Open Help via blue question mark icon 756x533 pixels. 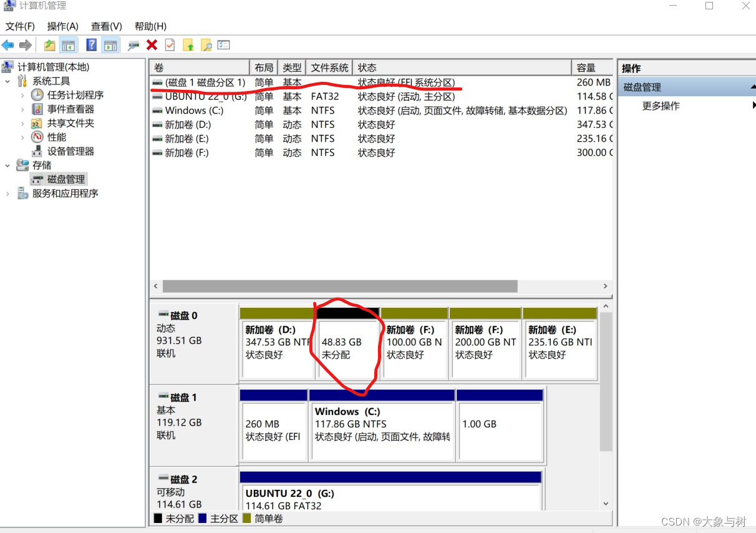tap(91, 45)
